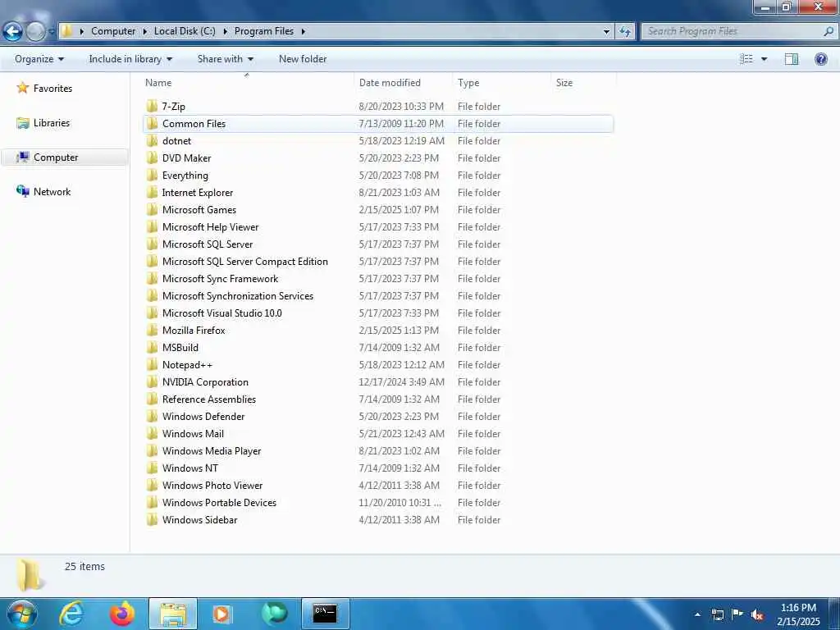This screenshot has height=630, width=840.
Task: Click the New folder button
Action: pyautogui.click(x=303, y=59)
